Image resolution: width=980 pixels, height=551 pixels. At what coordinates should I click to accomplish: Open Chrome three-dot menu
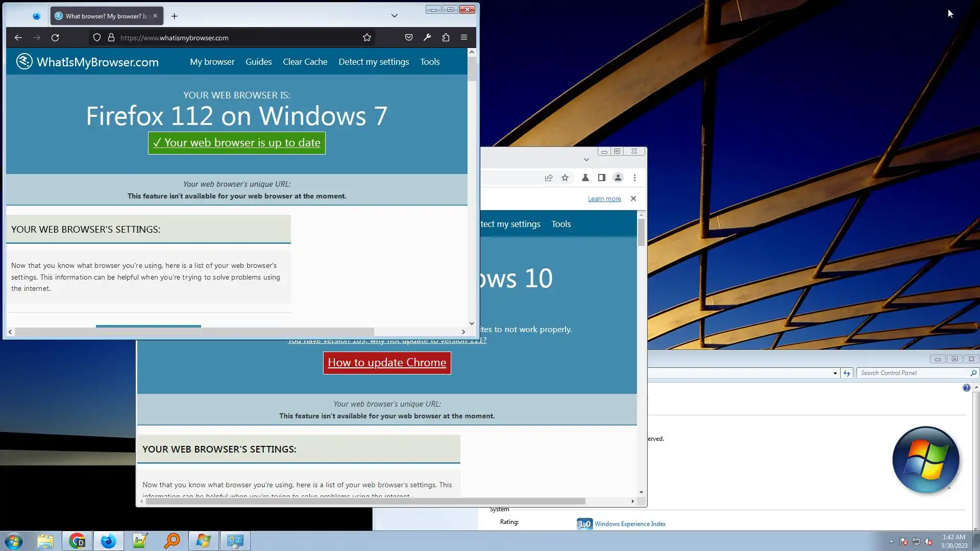(634, 178)
